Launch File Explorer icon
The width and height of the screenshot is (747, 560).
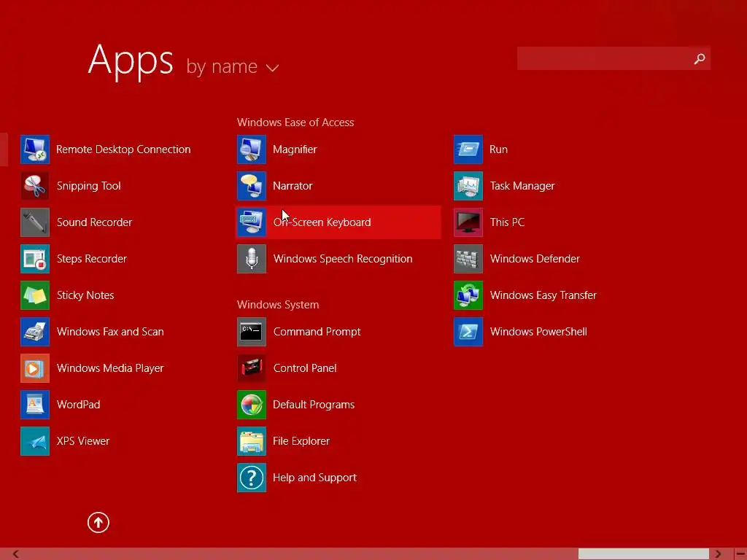point(252,441)
